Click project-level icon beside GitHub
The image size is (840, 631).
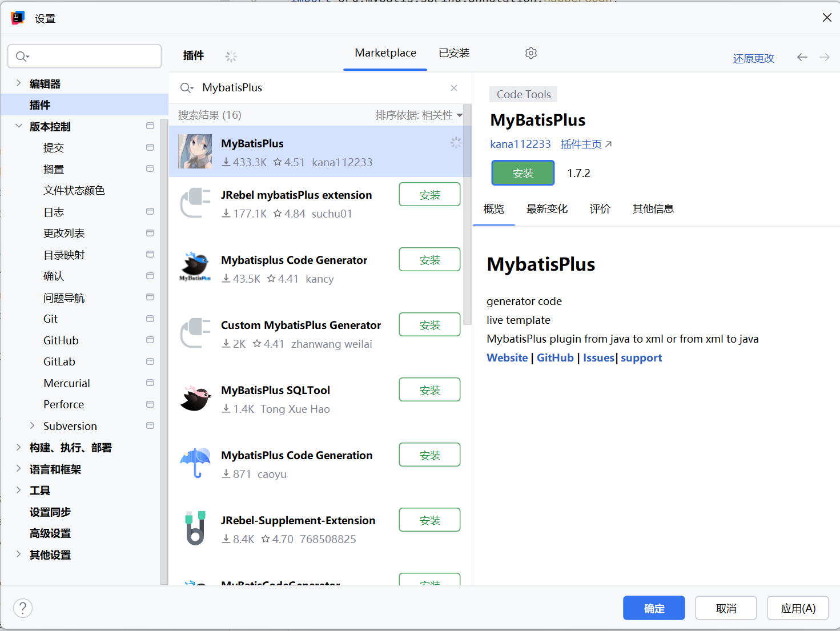pyautogui.click(x=150, y=340)
